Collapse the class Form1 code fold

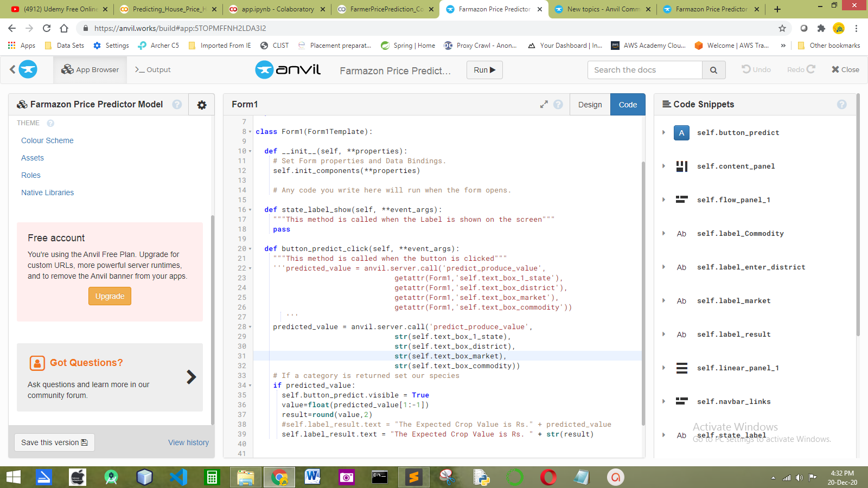[249, 131]
